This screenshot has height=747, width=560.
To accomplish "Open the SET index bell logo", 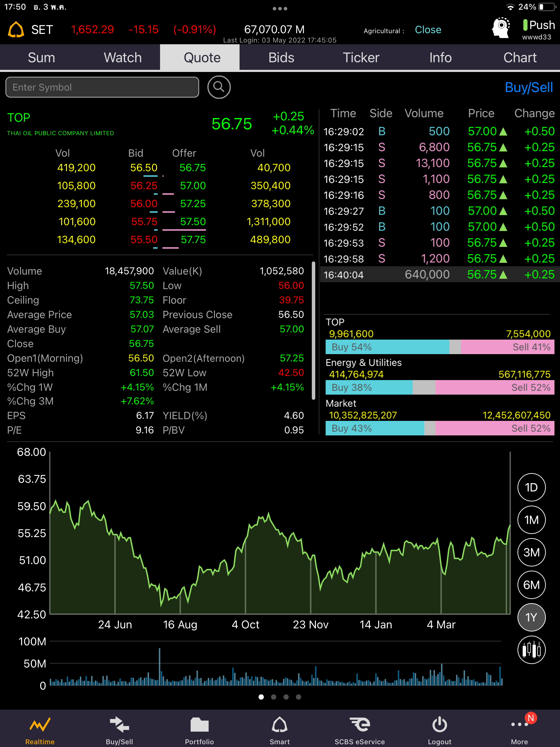I will click(x=16, y=29).
